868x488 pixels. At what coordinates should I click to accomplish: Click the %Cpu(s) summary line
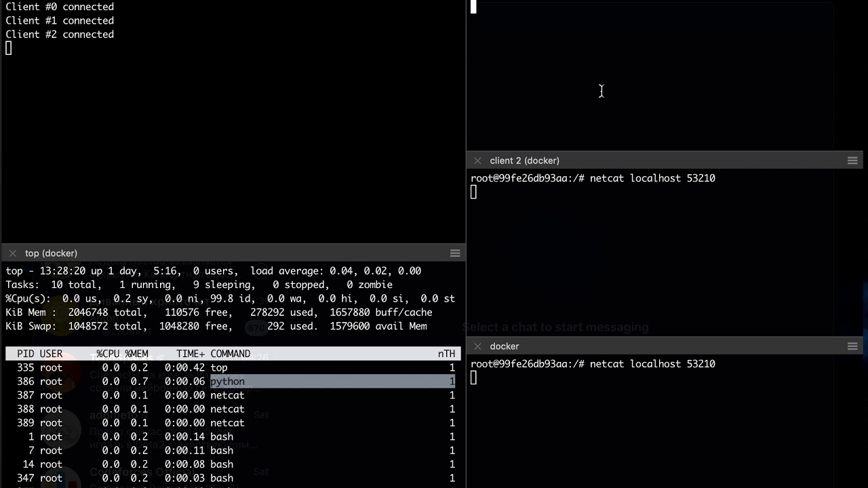coord(230,299)
